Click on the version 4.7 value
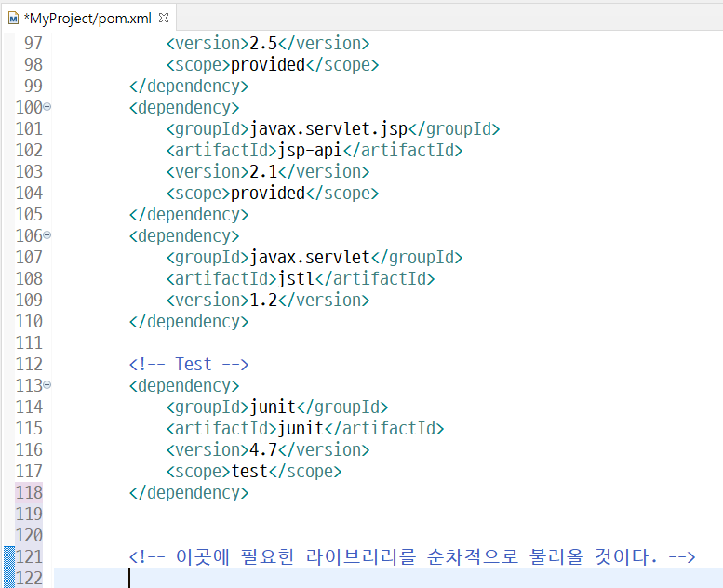Screen dimensions: 723x588 pyautogui.click(x=262, y=450)
